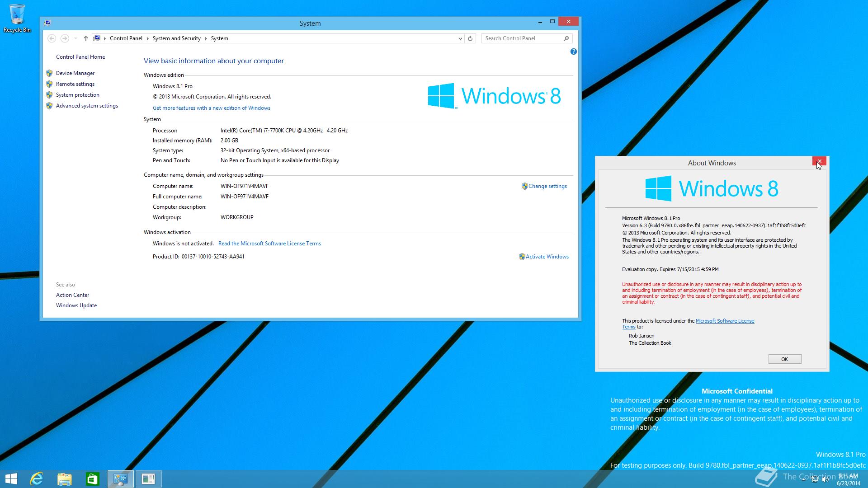This screenshot has height=488, width=868.
Task: Click the Start button on taskbar
Action: coord(11,479)
